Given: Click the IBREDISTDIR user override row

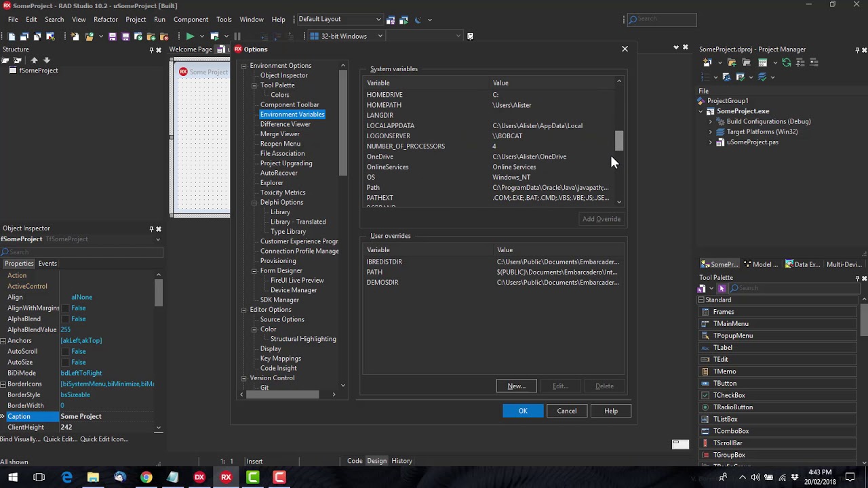Looking at the screenshot, I should (x=493, y=262).
